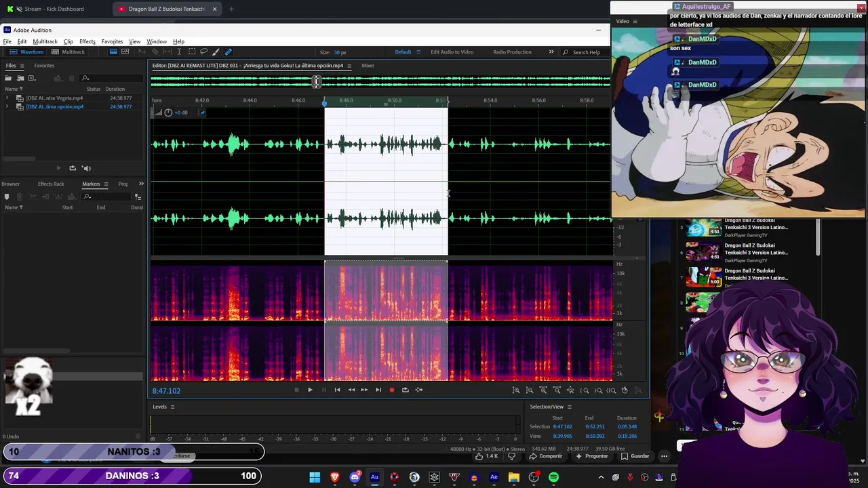Click the zoom out full icon
The image size is (868, 488).
click(570, 390)
